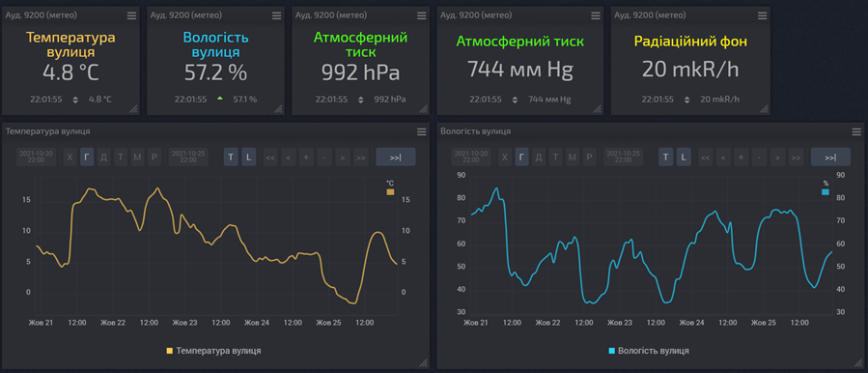Click the 4.8 °C large reading
868x373 pixels.
70,72
